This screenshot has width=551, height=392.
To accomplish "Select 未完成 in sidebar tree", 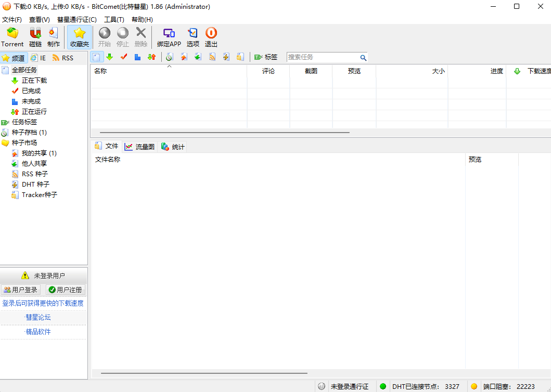I will coord(31,101).
